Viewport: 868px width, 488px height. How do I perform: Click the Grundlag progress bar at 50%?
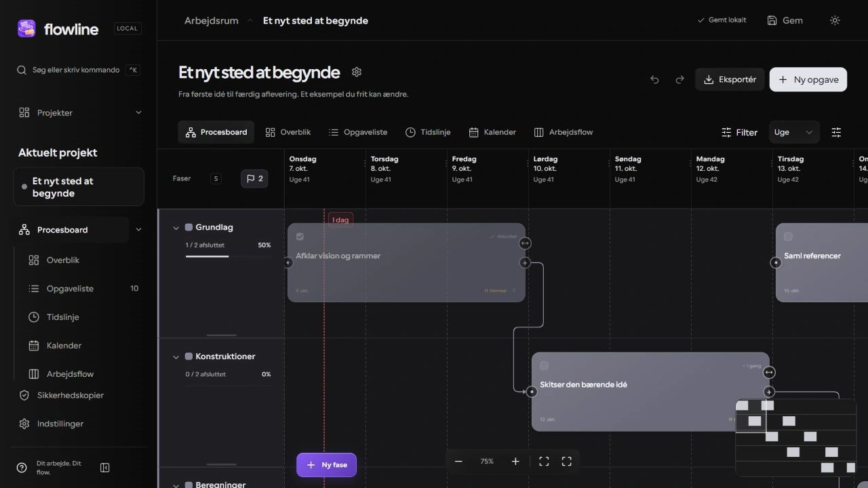(228, 256)
